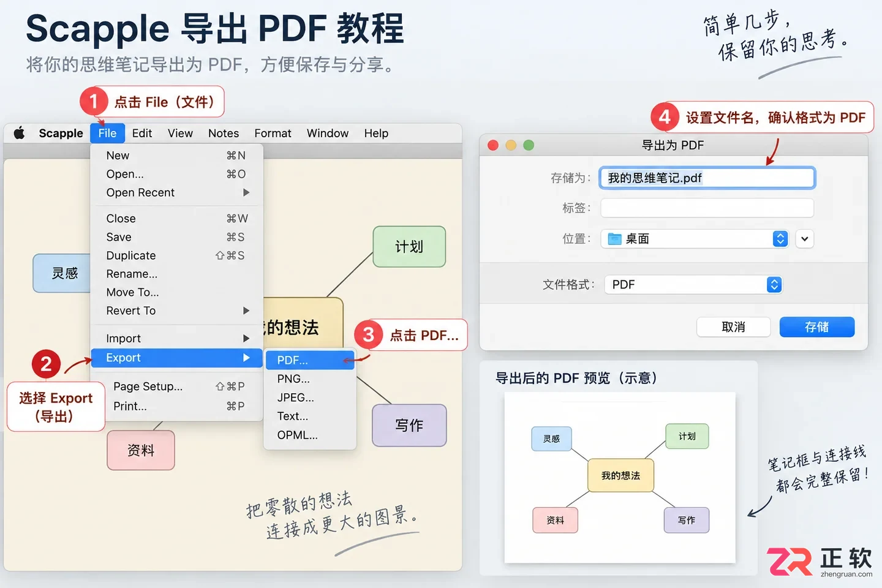Open the Notes menu
The width and height of the screenshot is (882, 588).
pyautogui.click(x=224, y=133)
